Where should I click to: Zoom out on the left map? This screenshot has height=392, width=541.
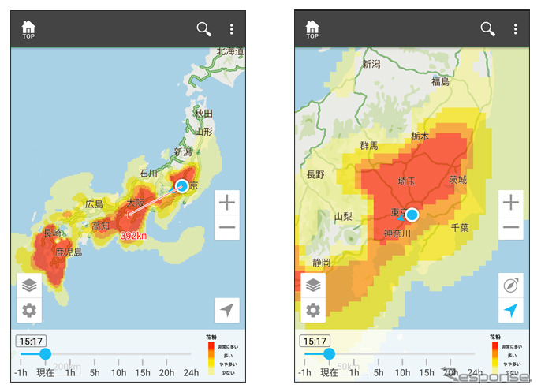pos(227,227)
